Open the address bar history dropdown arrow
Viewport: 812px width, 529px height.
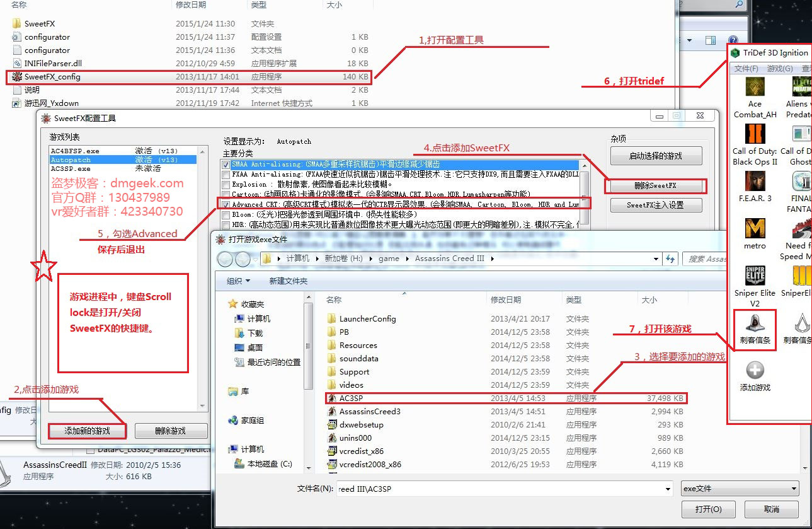[x=657, y=259]
